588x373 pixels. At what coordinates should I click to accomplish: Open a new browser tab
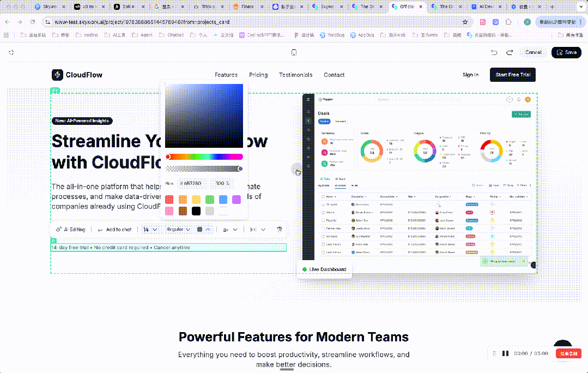552,7
